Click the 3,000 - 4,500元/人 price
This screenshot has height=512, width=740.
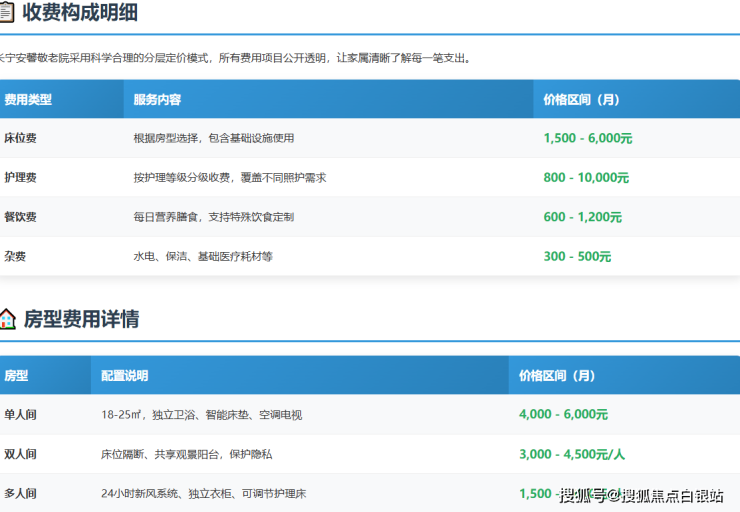click(x=572, y=454)
